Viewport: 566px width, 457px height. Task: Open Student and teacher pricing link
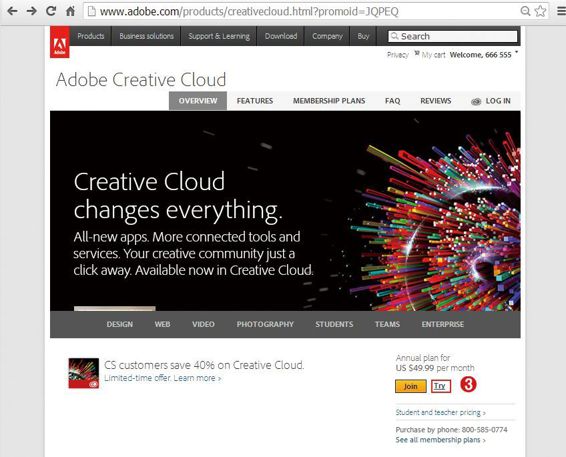pos(440,412)
